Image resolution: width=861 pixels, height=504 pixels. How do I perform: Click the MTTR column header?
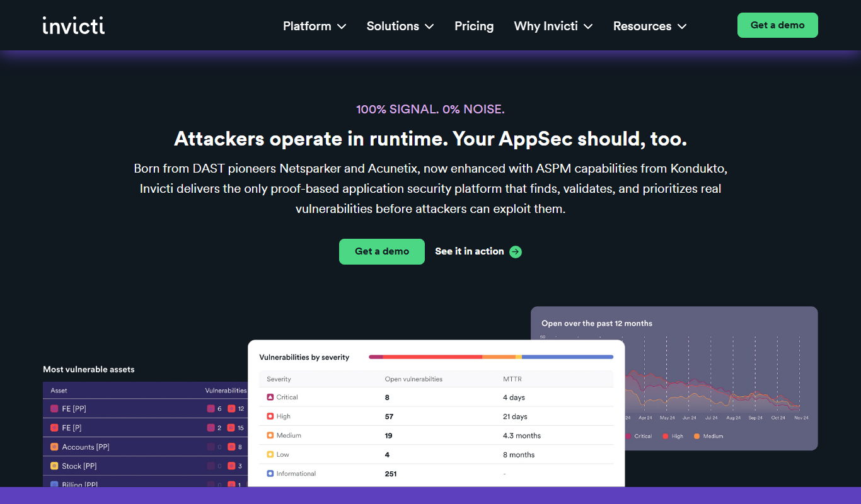pos(512,379)
